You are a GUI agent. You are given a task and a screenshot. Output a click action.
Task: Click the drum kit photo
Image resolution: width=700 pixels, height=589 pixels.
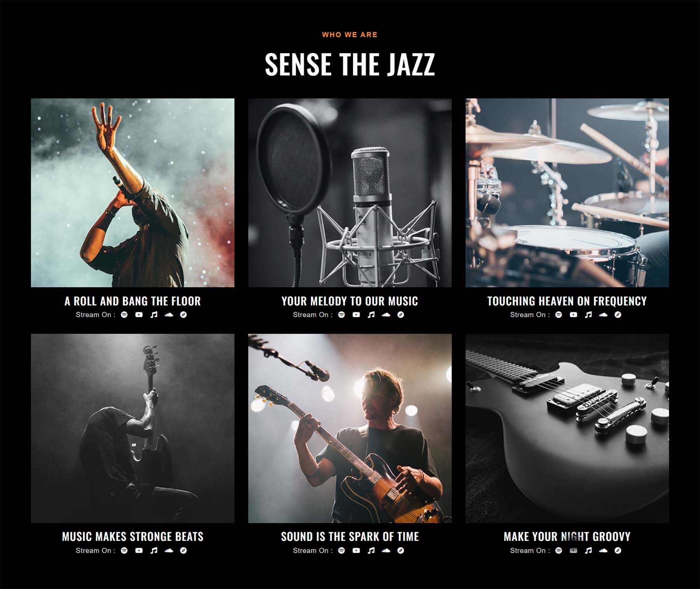pyautogui.click(x=567, y=193)
